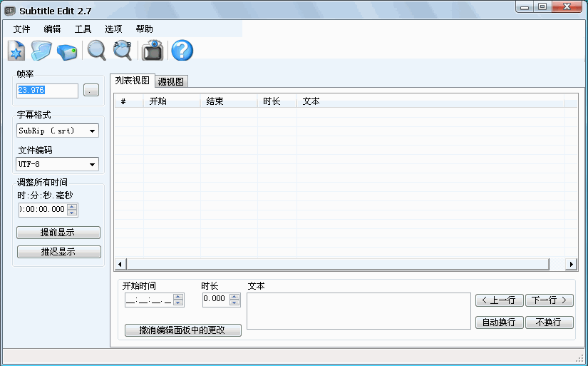Maximize the Subtitle Edit window
This screenshot has width=588, height=366.
pos(542,7)
